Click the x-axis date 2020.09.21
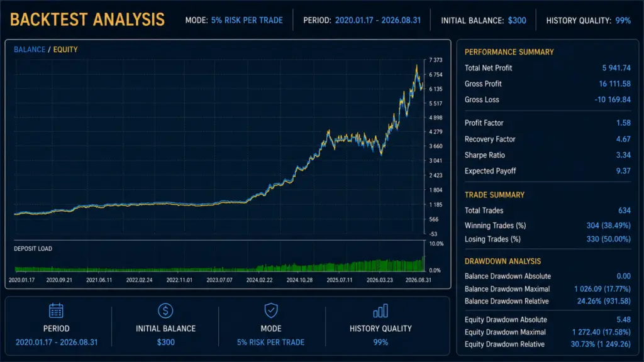The width and height of the screenshot is (644, 362). point(59,280)
